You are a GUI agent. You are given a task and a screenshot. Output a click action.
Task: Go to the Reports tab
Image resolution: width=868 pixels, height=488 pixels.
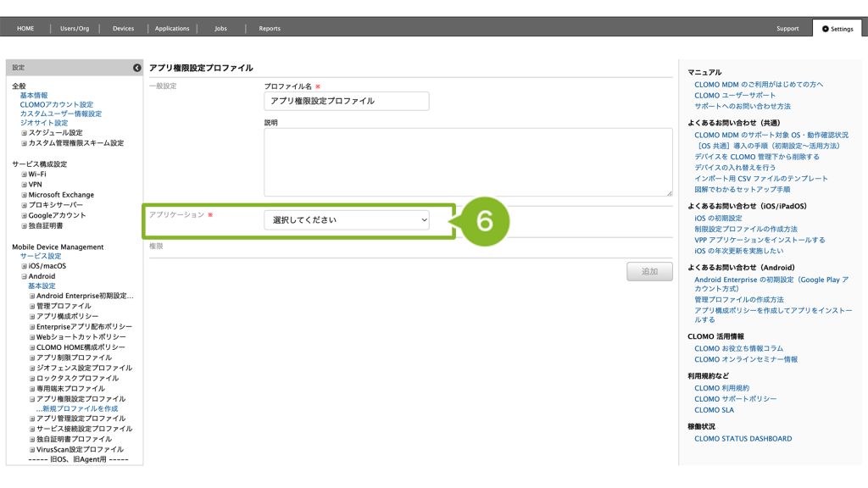coord(270,28)
